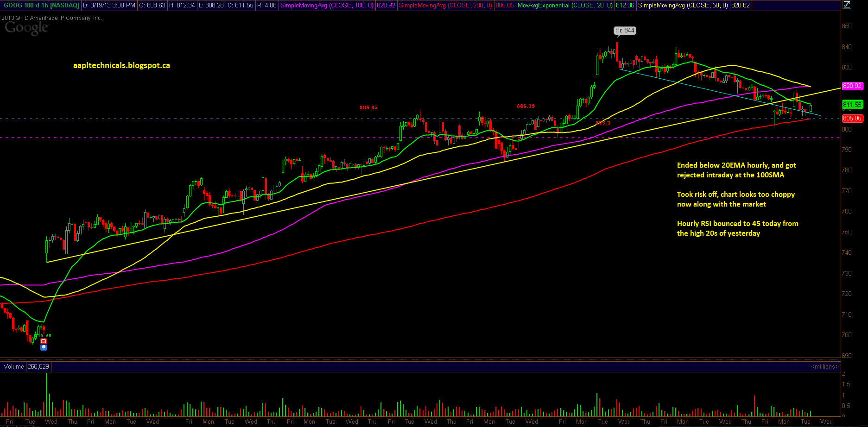868x427 pixels.
Task: Click the 'Ended below 20EMA hourly' note
Action: coord(736,170)
